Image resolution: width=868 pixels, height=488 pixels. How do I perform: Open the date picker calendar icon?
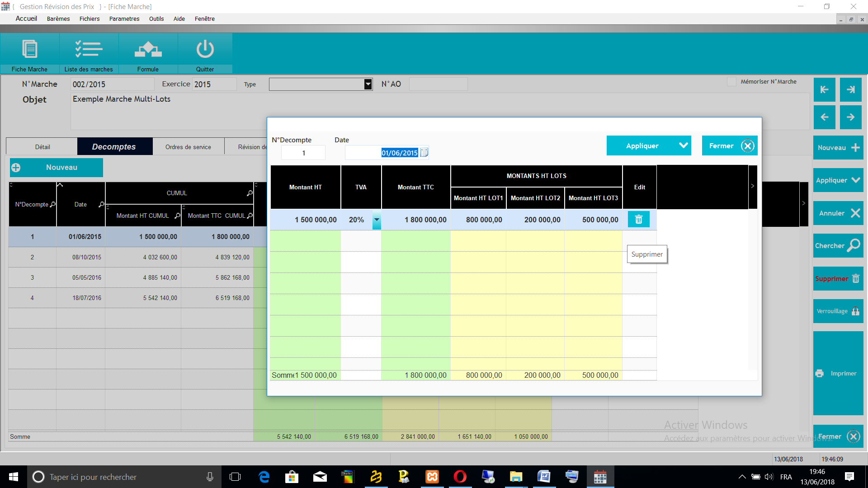tap(424, 153)
